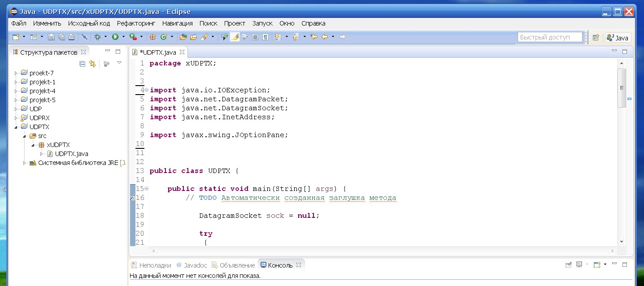Click the editor vertical scrollbar thumb

pos(622,88)
